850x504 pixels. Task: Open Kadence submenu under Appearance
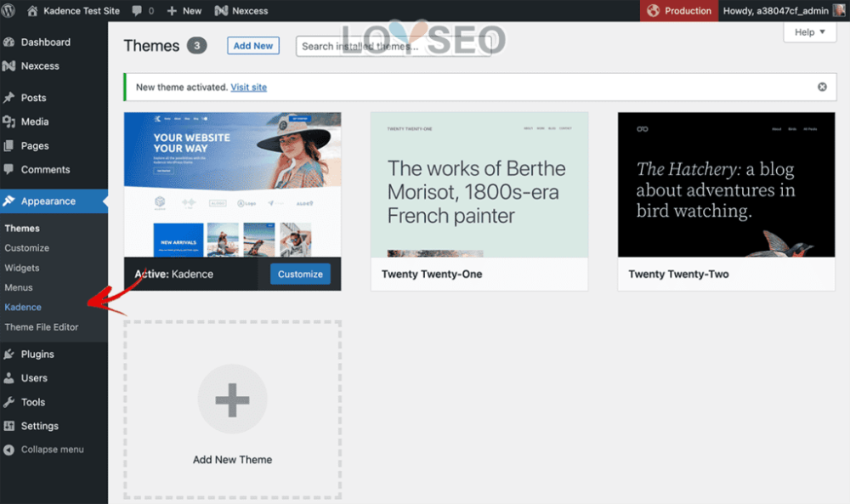tap(23, 308)
